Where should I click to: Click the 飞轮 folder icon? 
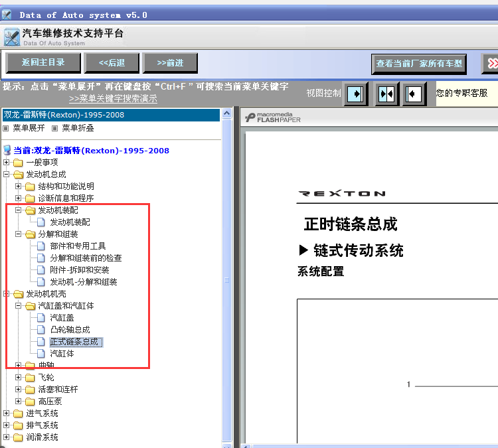[30, 378]
